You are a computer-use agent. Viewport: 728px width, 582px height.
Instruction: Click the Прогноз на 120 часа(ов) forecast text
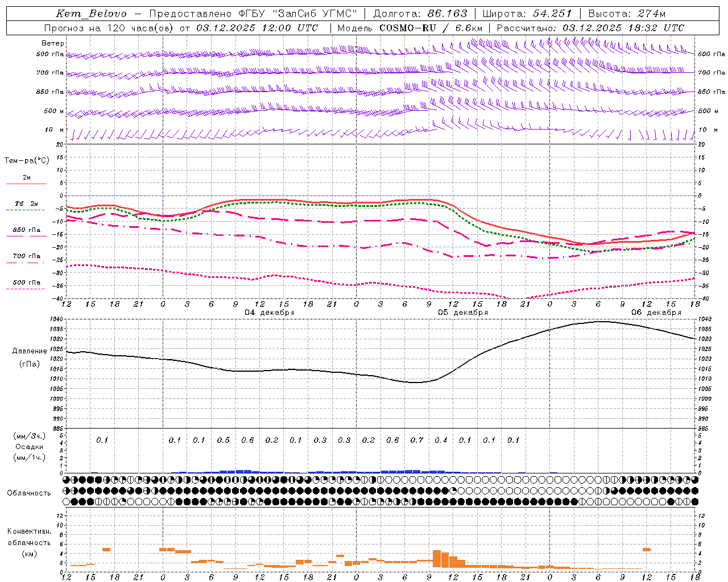pyautogui.click(x=110, y=28)
